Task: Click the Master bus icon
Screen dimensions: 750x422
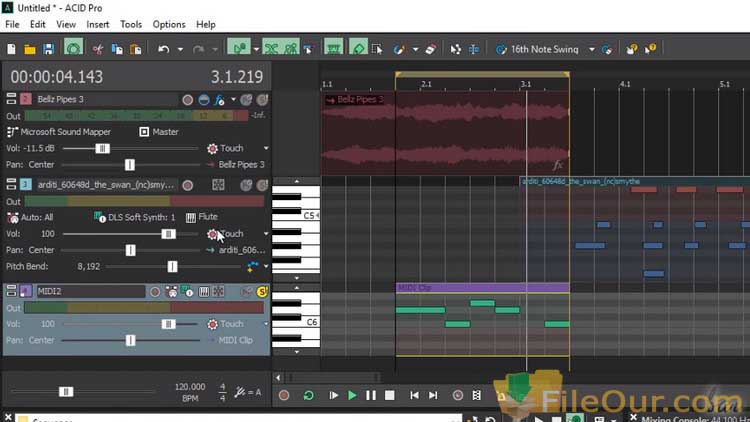Action: point(144,132)
